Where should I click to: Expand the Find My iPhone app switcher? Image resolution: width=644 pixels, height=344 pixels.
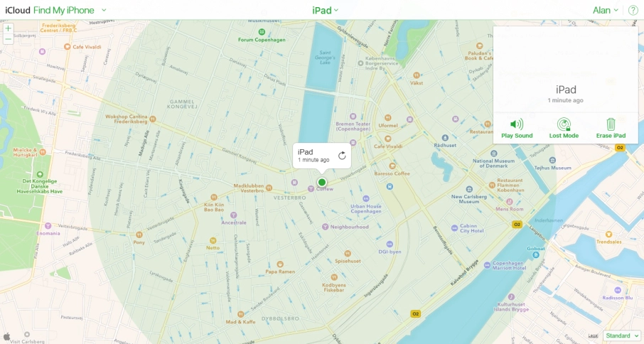pyautogui.click(x=104, y=10)
